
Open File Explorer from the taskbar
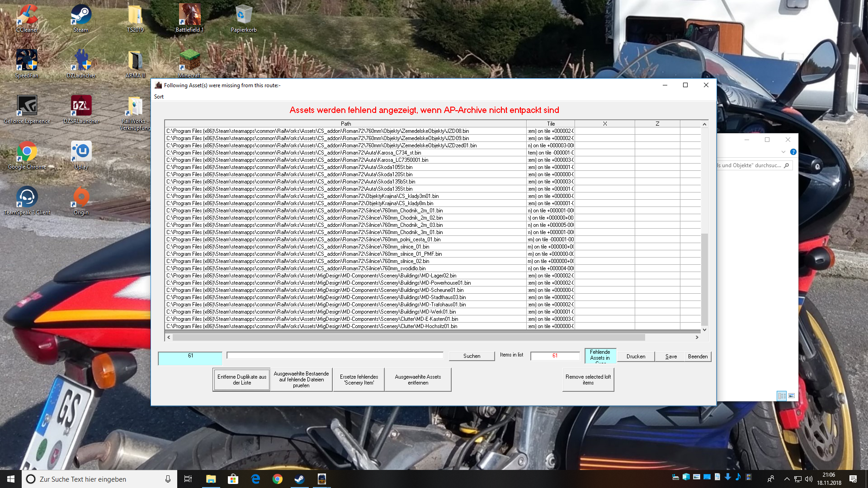click(x=211, y=479)
